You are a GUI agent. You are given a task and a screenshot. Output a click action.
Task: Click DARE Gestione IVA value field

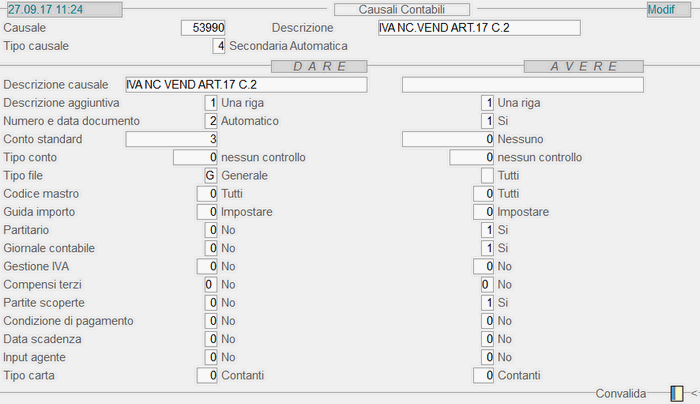coord(207,267)
